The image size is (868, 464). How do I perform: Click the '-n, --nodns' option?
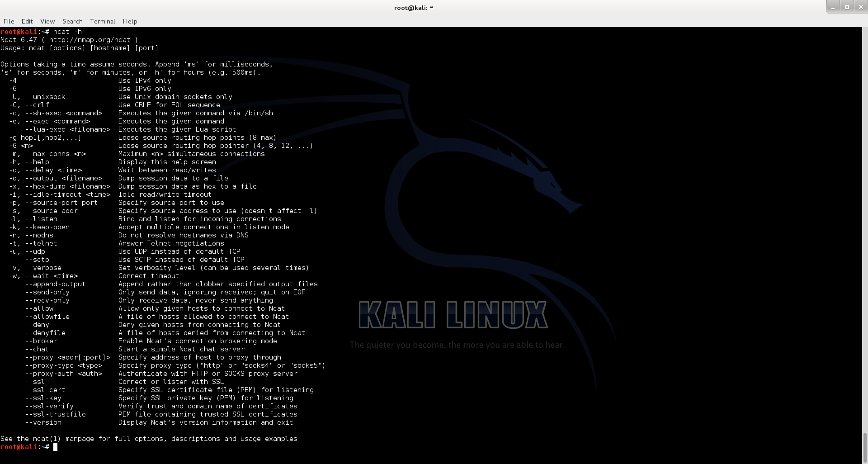[31, 235]
